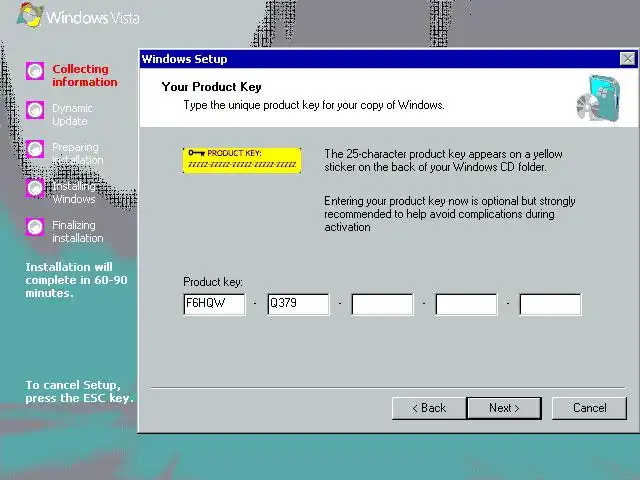Screen dimensions: 640x480
Task: Click 'Type the unique product key' instruction text
Action: point(314,105)
